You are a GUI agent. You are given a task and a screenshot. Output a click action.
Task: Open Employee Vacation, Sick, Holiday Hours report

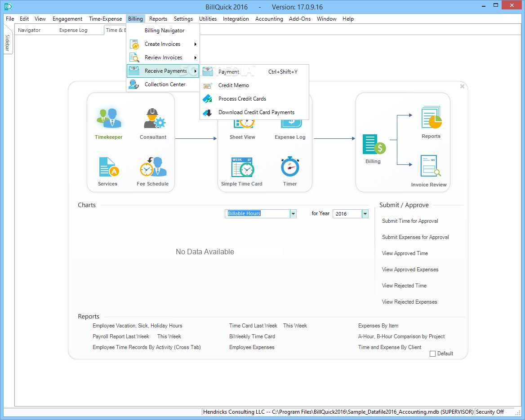point(137,326)
